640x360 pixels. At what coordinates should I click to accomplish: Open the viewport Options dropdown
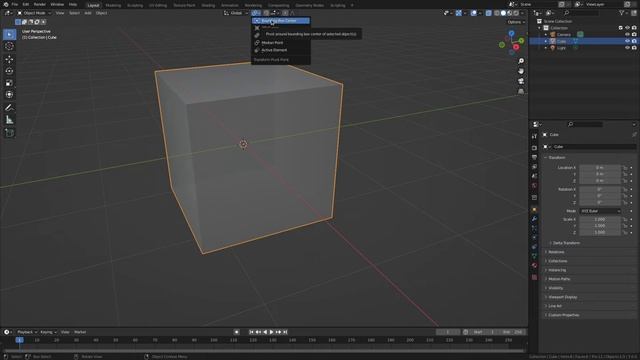tap(516, 22)
